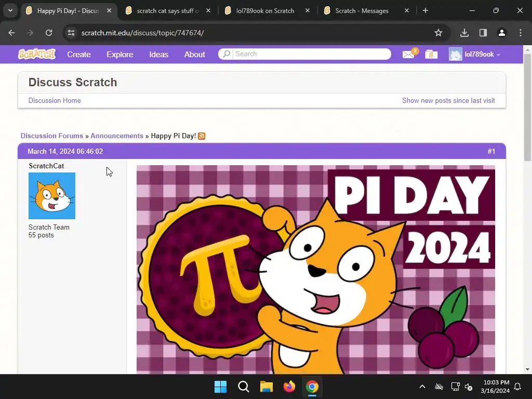Open a new browser tab
The width and height of the screenshot is (532, 399).
point(425,10)
